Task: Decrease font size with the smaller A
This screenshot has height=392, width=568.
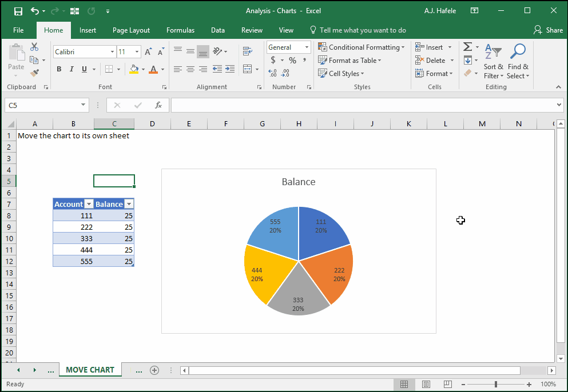Action: (x=161, y=52)
